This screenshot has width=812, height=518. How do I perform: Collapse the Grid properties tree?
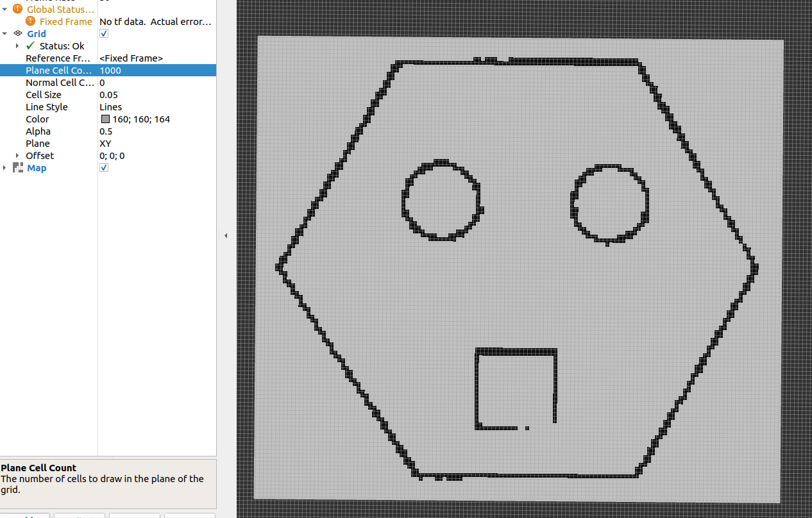click(x=5, y=33)
